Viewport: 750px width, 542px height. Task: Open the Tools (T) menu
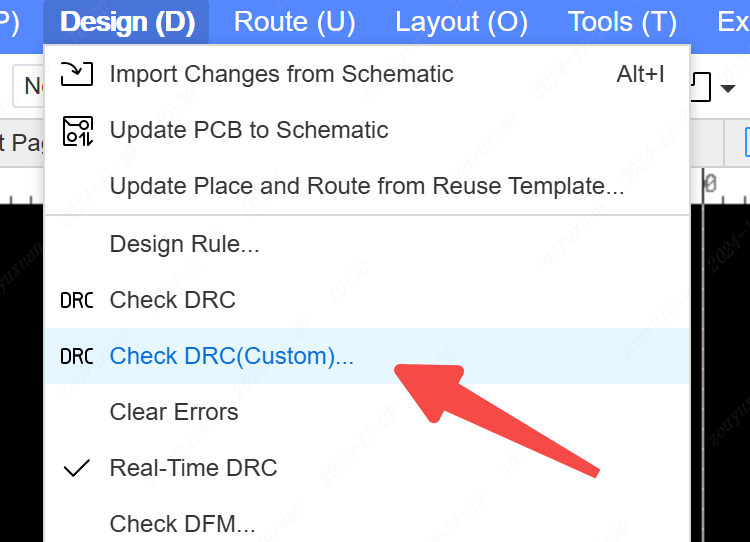[x=622, y=22]
